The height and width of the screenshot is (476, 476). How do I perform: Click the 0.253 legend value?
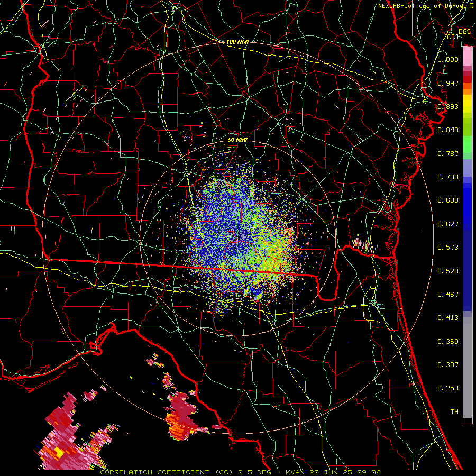click(448, 388)
